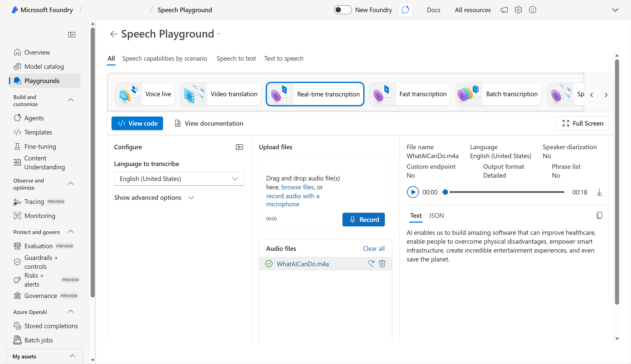Select the Video translation playground

220,94
